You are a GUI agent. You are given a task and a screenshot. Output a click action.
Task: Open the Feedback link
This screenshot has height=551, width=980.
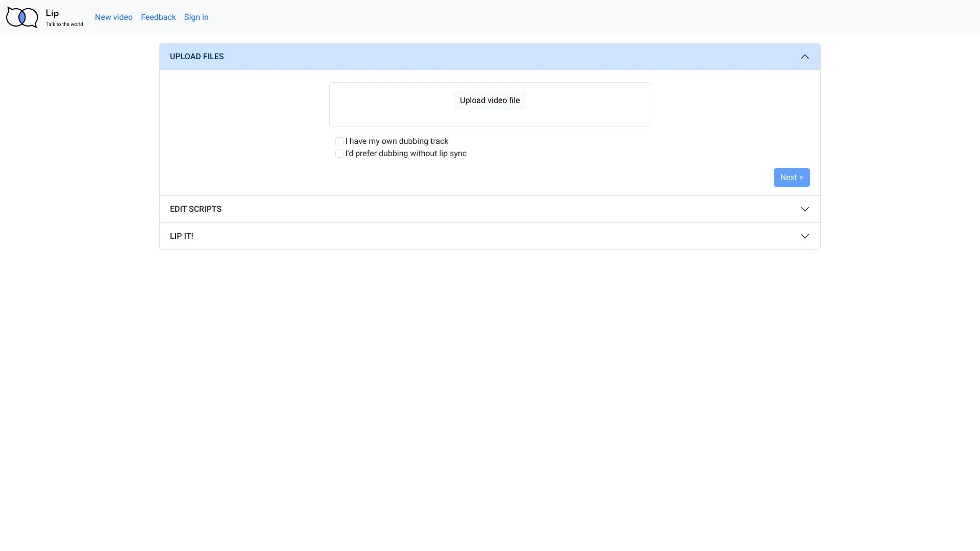(158, 17)
